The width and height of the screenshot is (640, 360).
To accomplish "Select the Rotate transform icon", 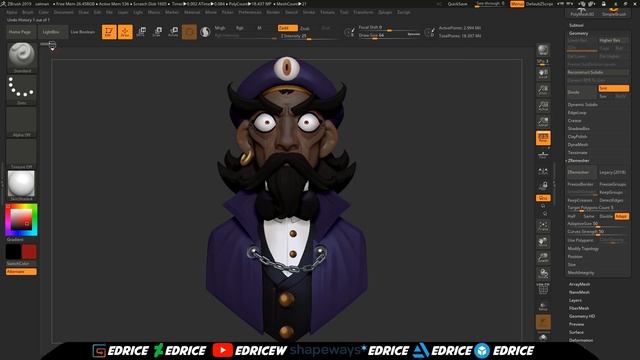I will (x=173, y=32).
